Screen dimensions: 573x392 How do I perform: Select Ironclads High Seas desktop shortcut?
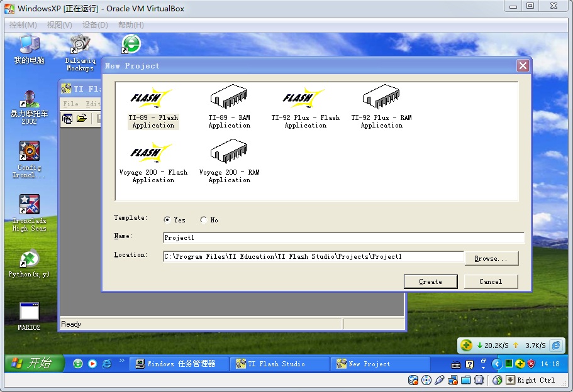coord(29,213)
